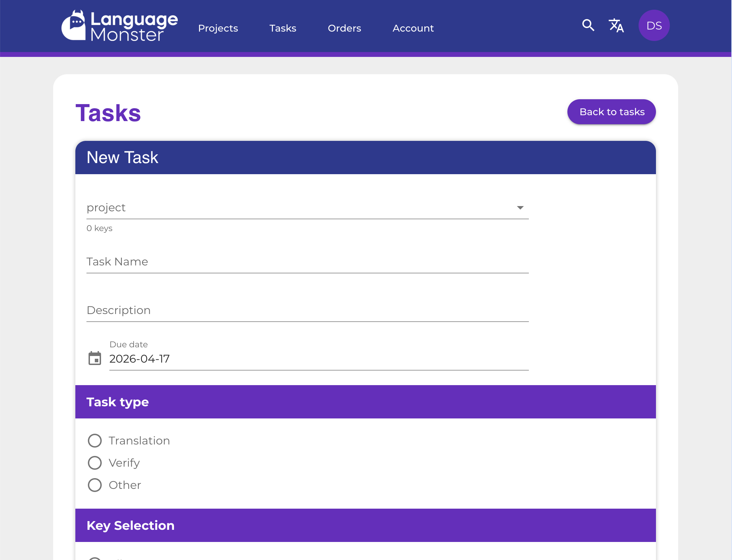Go to Projects in navigation bar
Screen dimensions: 732x560
tap(218, 28)
